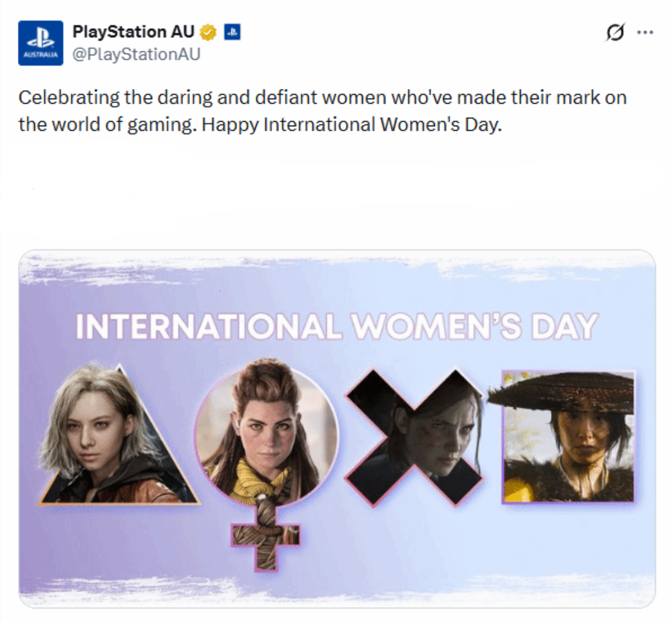This screenshot has height=622, width=672.
Task: Open the PlayStation Australia profile avatar
Action: (41, 43)
